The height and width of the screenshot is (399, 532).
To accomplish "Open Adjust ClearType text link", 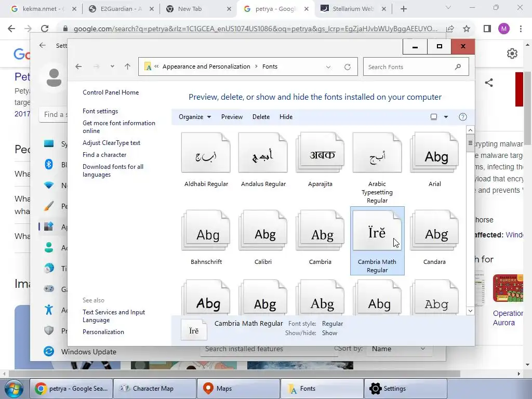I will click(x=111, y=143).
